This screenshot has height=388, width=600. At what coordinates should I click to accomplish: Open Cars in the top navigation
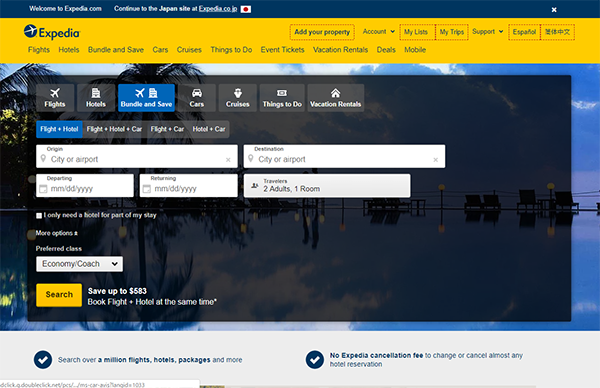coord(160,50)
